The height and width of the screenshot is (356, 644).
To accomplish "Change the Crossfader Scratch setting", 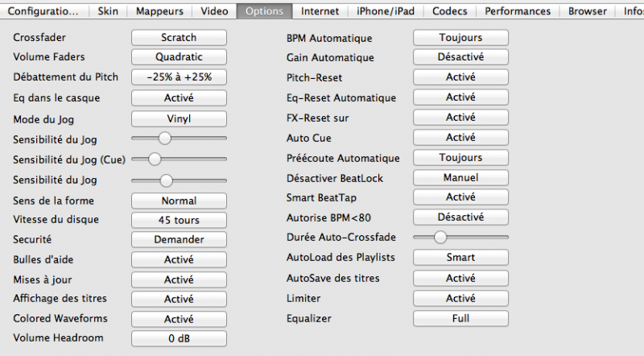I will point(179,37).
